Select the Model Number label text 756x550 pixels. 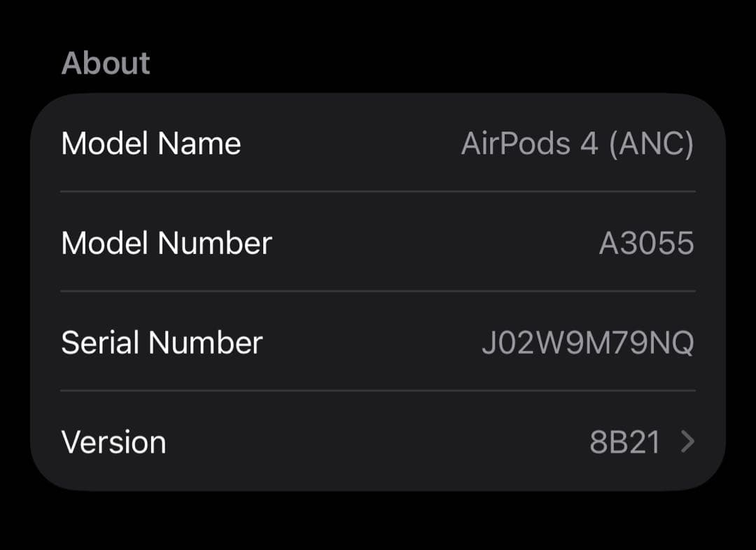167,243
